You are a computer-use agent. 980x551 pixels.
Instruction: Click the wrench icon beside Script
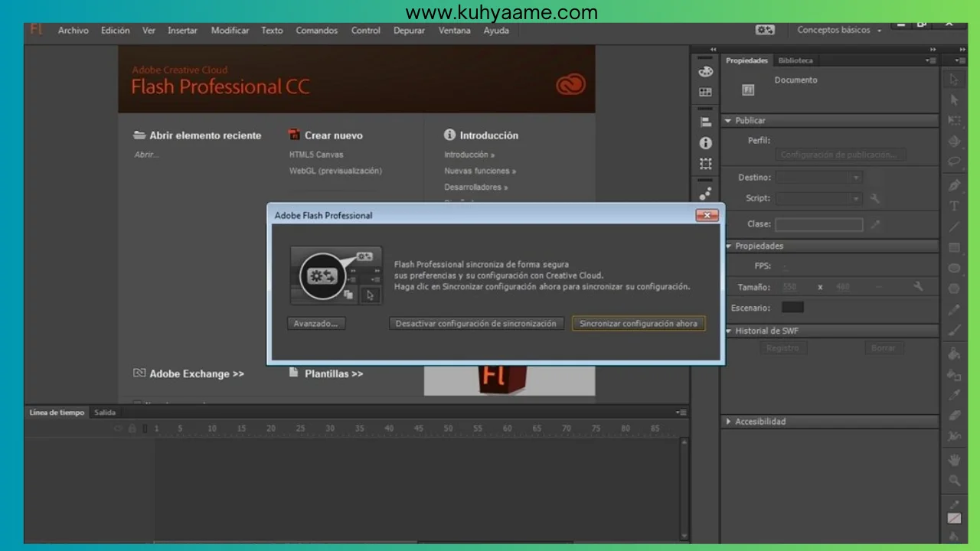tap(875, 199)
